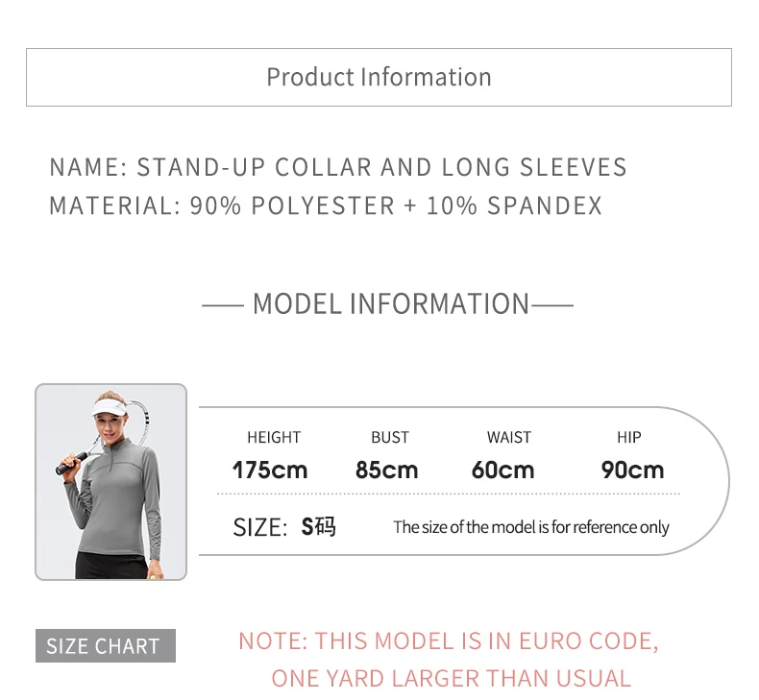Click the 90cm hip value
759x700 pixels.
633,471
